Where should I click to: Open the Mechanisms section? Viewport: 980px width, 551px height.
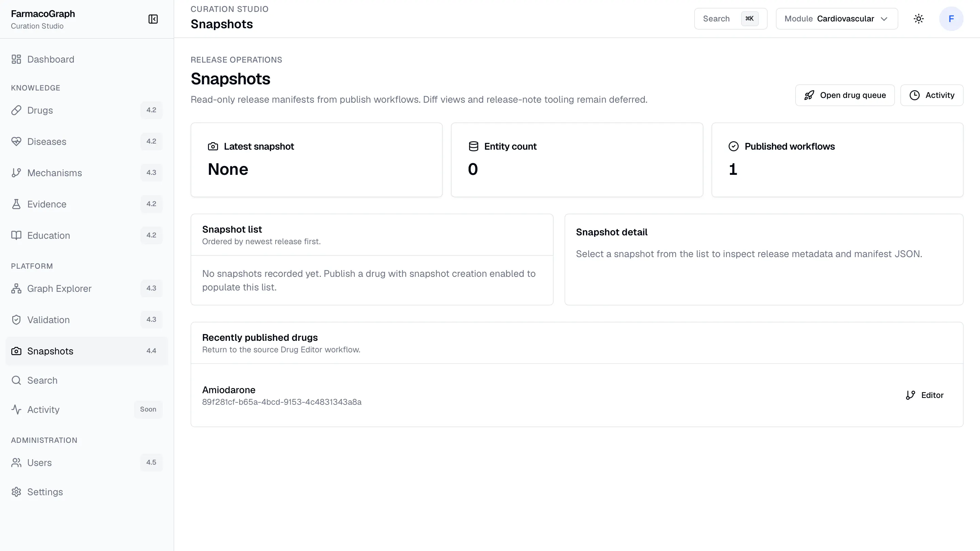pyautogui.click(x=87, y=173)
